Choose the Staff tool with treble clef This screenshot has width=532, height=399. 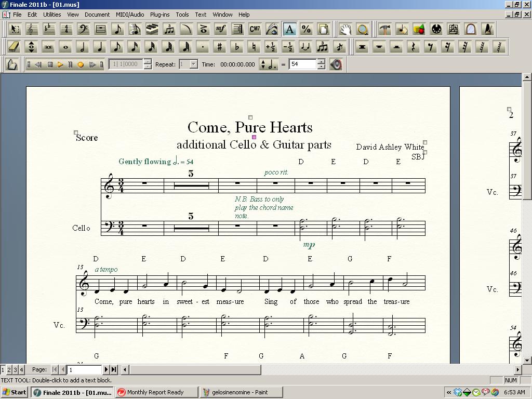[x=32, y=29]
